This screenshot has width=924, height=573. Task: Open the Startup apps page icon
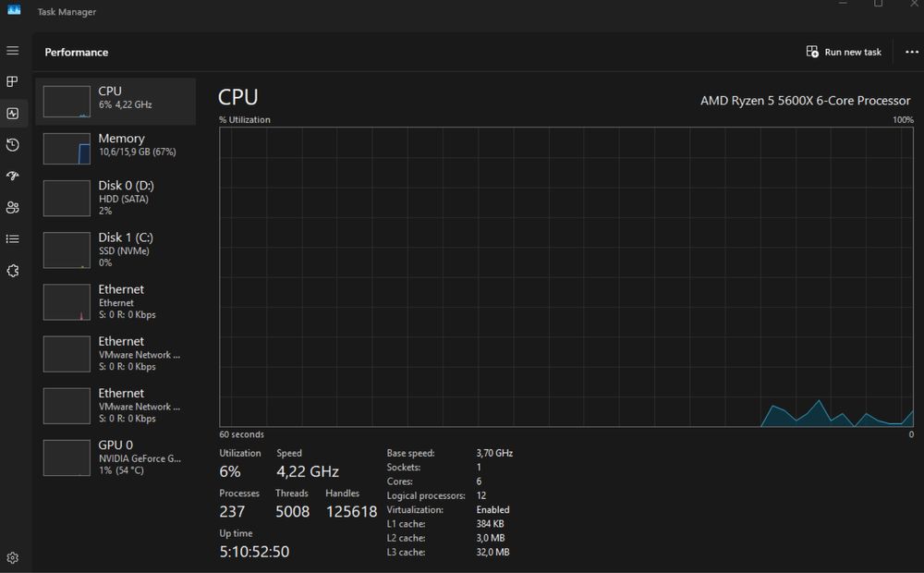(12, 176)
